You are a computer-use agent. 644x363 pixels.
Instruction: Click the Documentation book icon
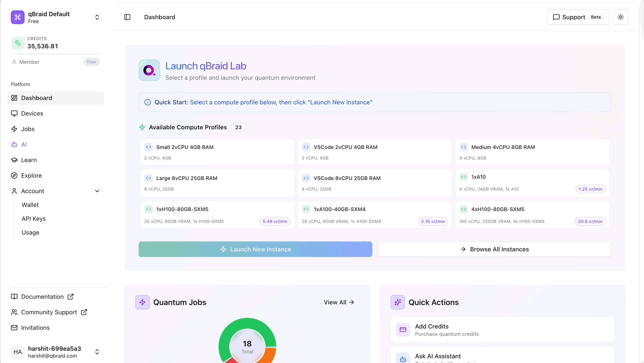pyautogui.click(x=14, y=297)
